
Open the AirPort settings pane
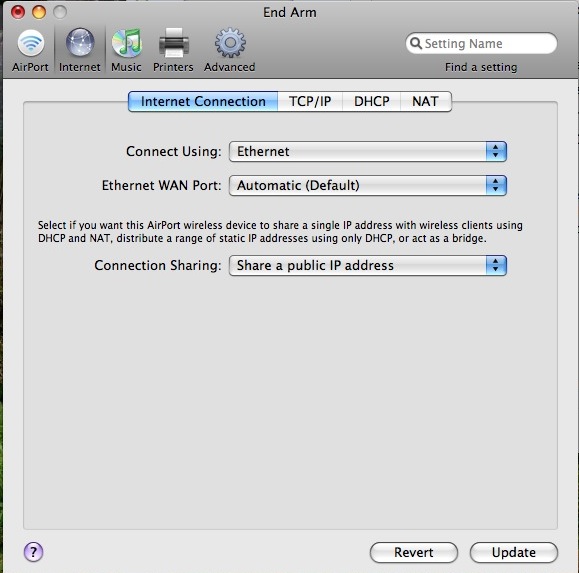coord(30,50)
